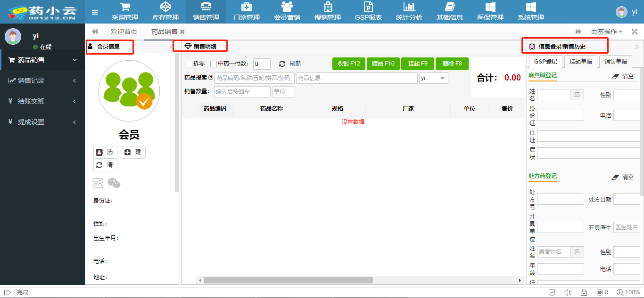Click the zoom 100% magnifier icon
This screenshot has height=298, width=644.
[619, 292]
